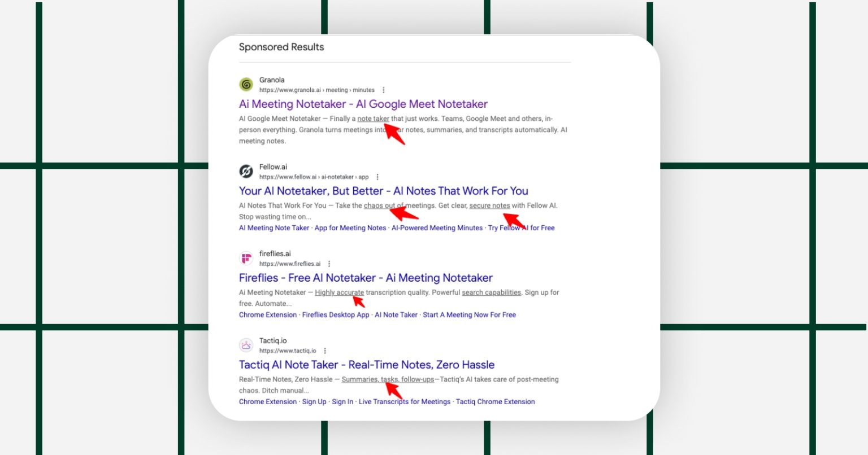Screen dimensions: 868x455
Task: Follow Fellow's 'AI Meeting Note Taker' sitelink
Action: coord(274,228)
